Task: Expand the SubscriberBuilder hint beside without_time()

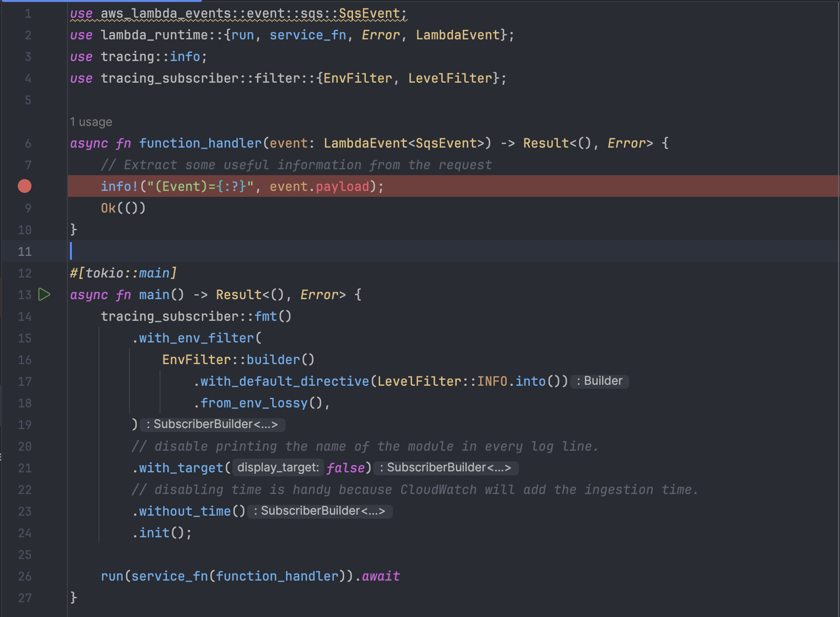Action: [320, 511]
